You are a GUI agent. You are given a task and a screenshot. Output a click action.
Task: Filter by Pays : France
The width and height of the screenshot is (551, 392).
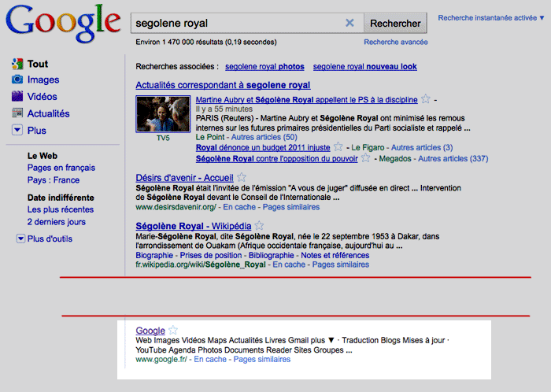click(54, 179)
